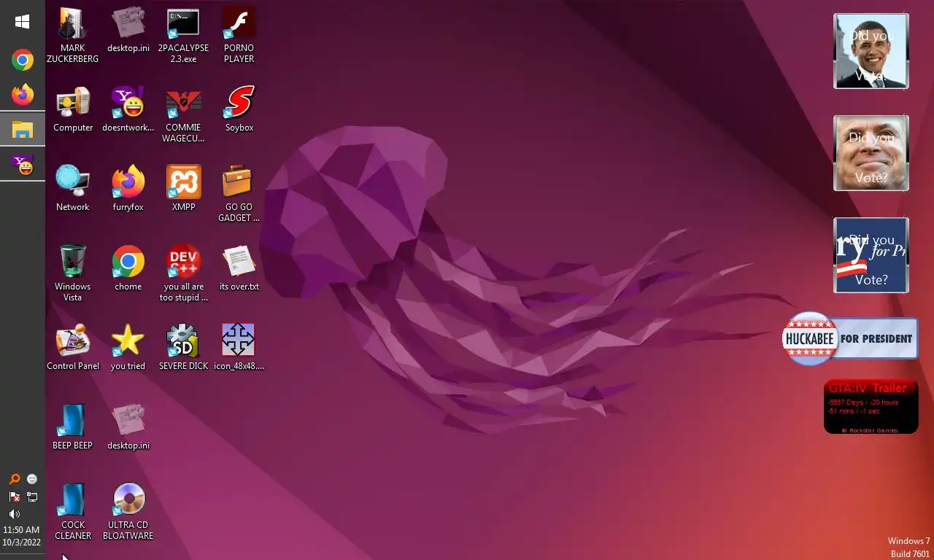934x560 pixels.
Task: Open Yahoo Messenger from the taskbar
Action: click(x=23, y=165)
